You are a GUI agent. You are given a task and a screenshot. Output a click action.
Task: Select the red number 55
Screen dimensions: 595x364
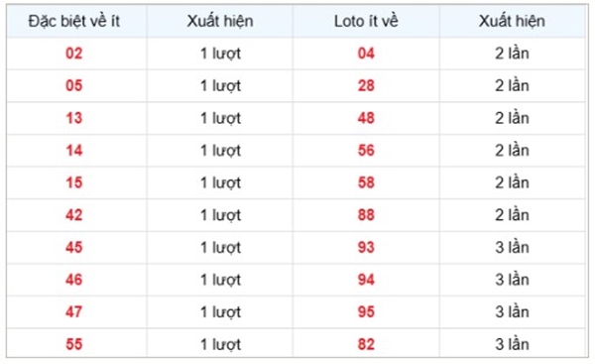coord(74,344)
